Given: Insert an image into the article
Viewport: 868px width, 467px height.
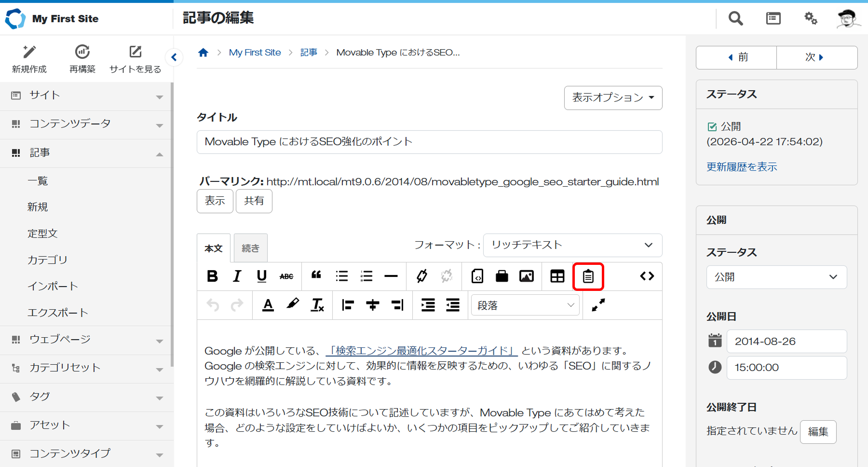Looking at the screenshot, I should click(x=526, y=276).
